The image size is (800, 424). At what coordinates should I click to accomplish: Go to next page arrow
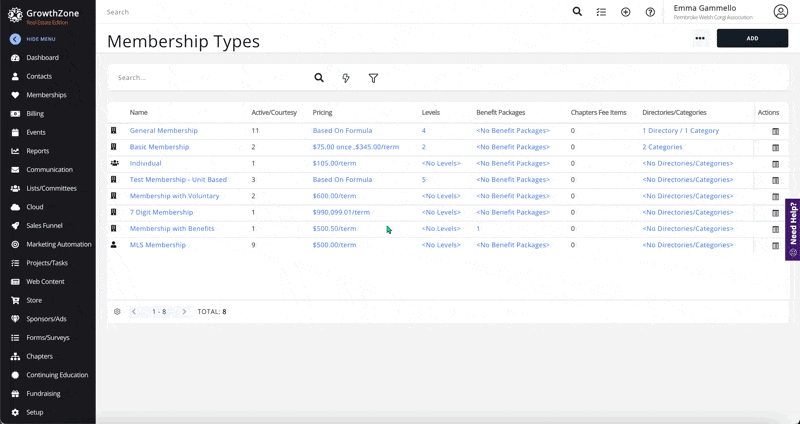(x=184, y=312)
